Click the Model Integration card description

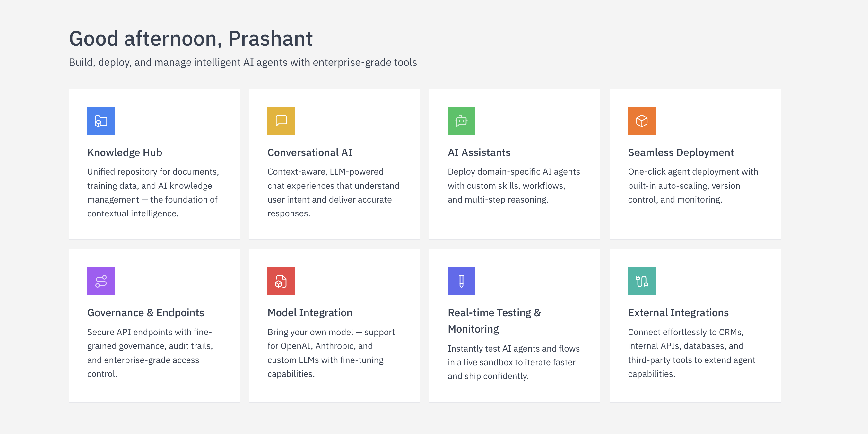point(331,353)
